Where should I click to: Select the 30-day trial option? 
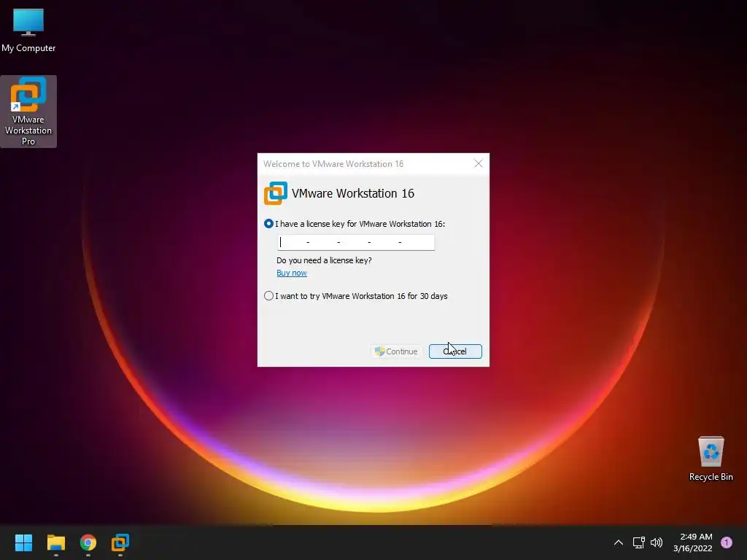268,296
